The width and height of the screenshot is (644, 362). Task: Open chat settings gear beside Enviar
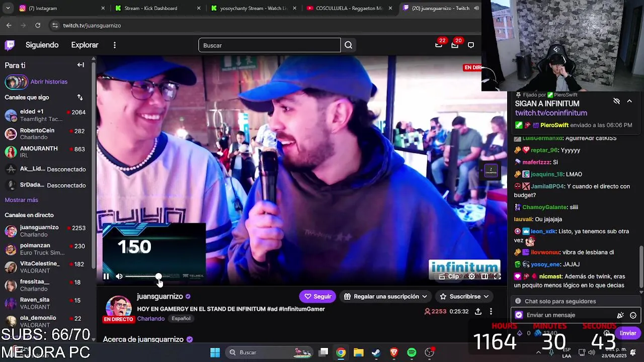[x=607, y=333]
